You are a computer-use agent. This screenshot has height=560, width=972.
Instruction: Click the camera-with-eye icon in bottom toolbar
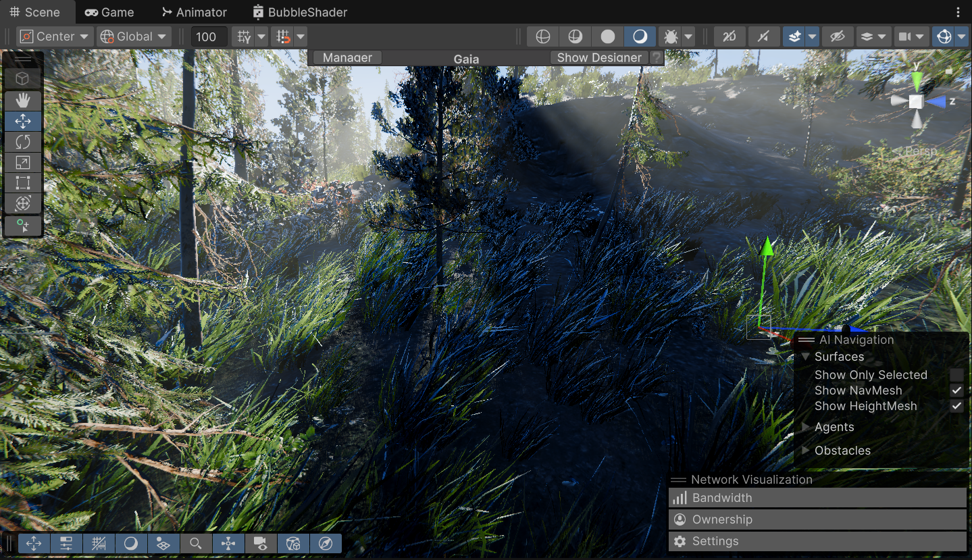(261, 543)
